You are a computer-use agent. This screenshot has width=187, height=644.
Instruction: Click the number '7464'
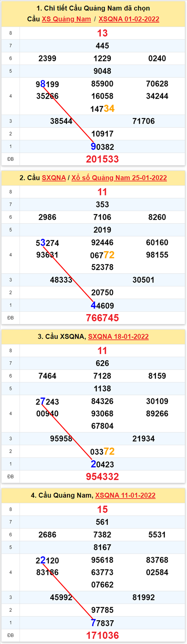pyautogui.click(x=48, y=376)
